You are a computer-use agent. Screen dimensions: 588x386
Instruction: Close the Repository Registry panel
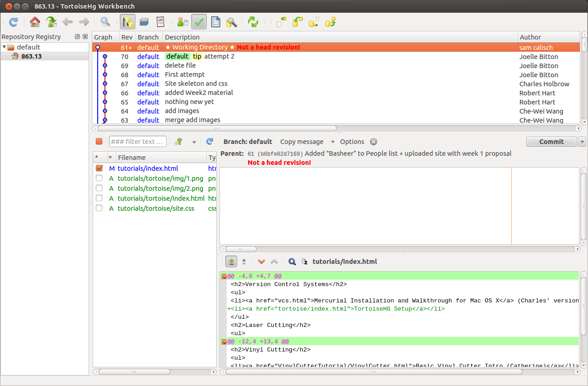(x=85, y=37)
